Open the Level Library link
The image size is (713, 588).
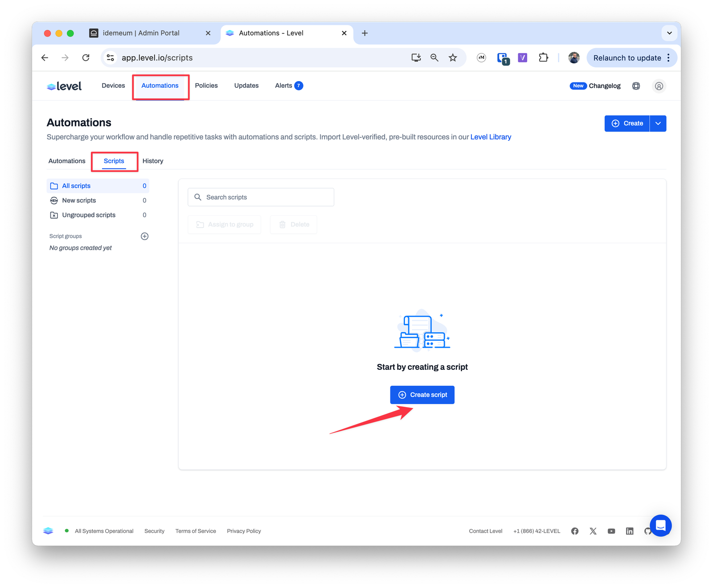point(491,137)
